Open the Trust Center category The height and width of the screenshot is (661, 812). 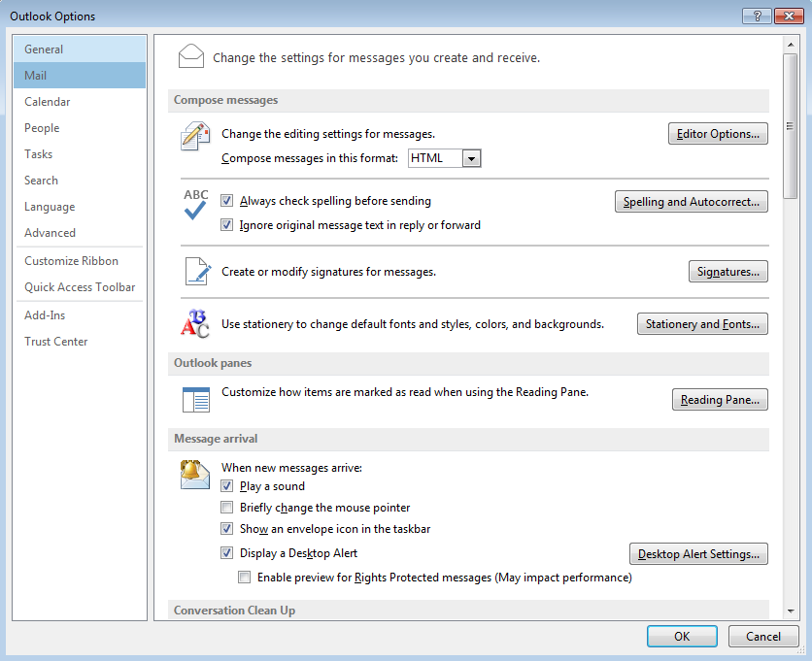[80, 342]
